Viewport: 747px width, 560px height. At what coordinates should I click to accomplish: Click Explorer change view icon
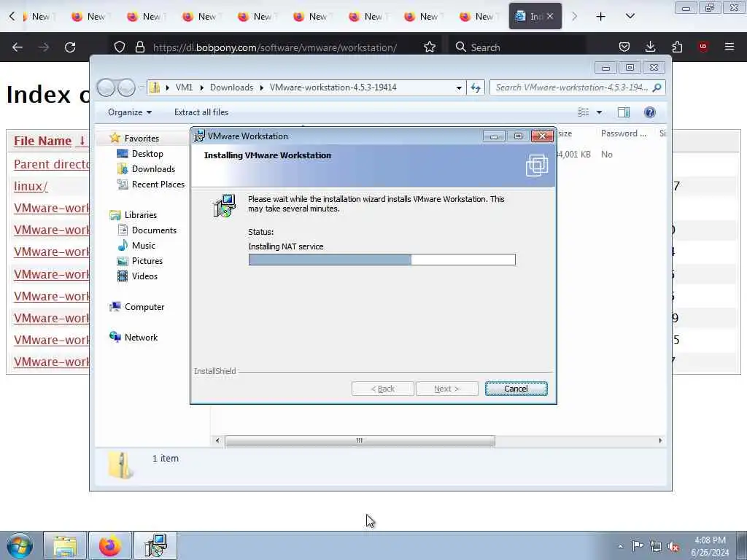pyautogui.click(x=583, y=112)
